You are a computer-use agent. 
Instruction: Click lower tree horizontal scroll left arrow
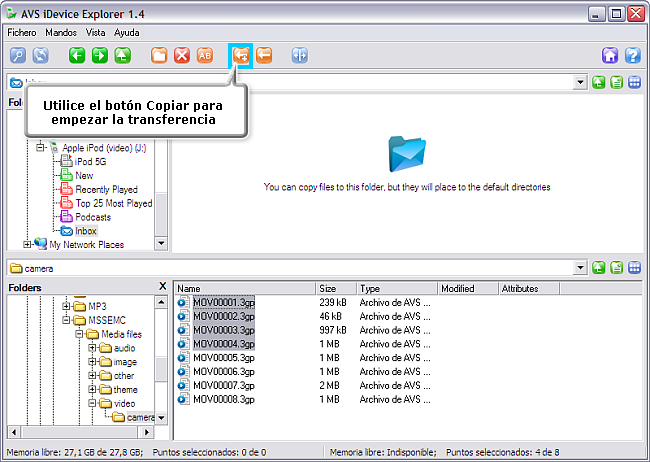point(14,432)
